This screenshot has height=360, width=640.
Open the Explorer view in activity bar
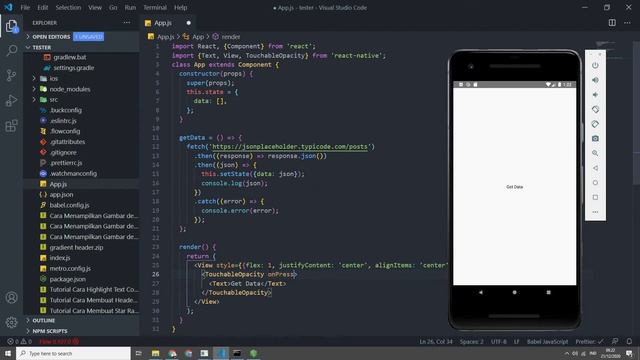click(11, 26)
